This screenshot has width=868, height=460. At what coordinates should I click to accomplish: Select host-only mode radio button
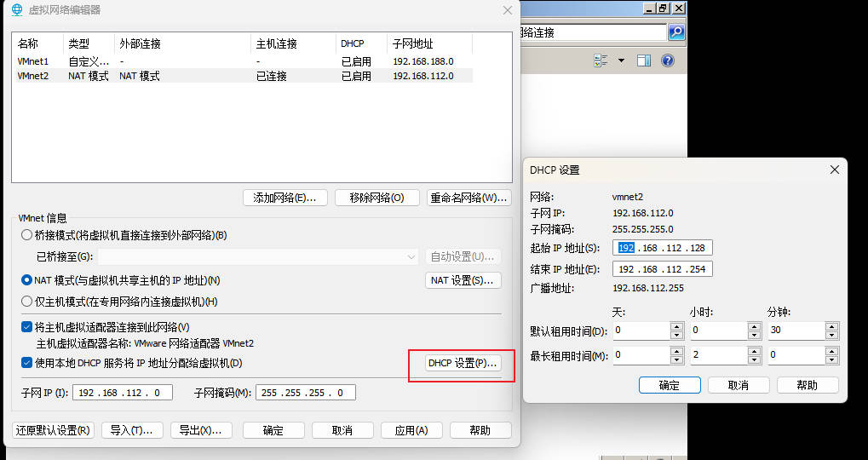click(x=27, y=302)
